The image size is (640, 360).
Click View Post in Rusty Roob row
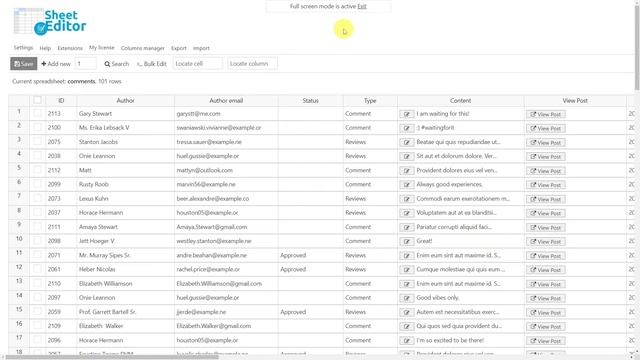546,185
